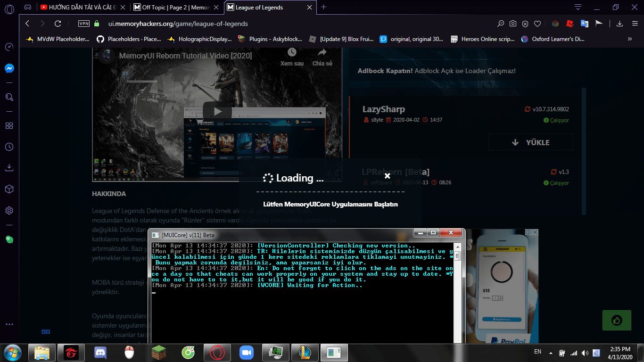
Task: Open the Plugins - Askyblock bookmark
Action: [x=271, y=39]
